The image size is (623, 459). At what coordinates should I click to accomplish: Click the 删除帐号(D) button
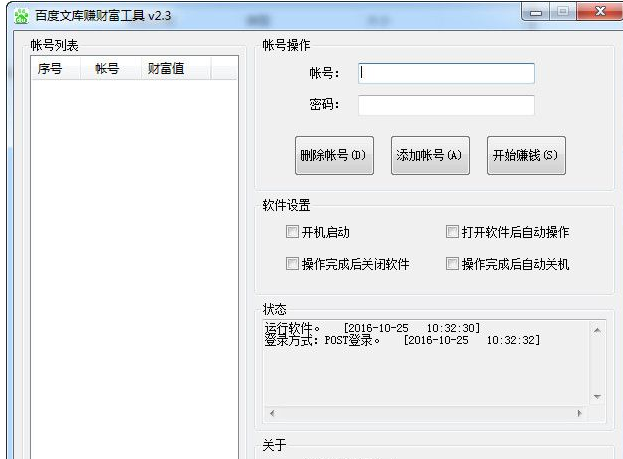(334, 155)
